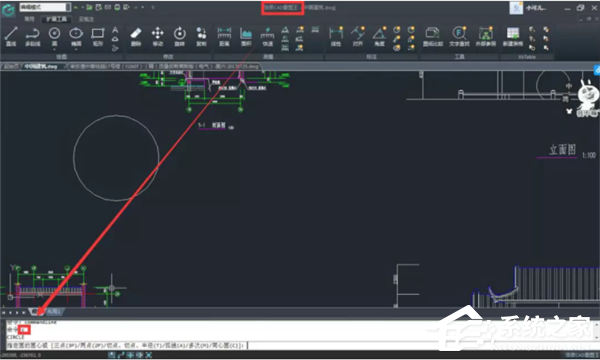
Task: Add an Angle (角度) dimension
Action: [x=379, y=37]
